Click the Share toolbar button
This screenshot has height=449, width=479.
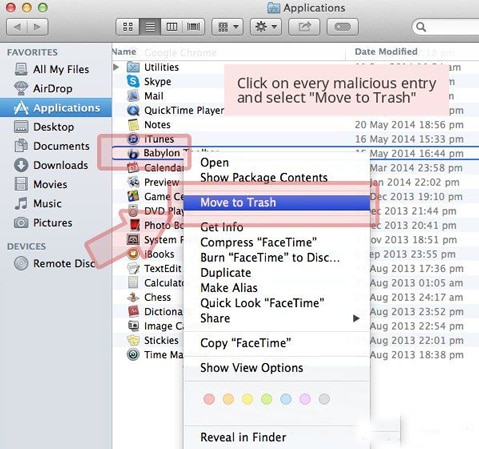pos(304,27)
